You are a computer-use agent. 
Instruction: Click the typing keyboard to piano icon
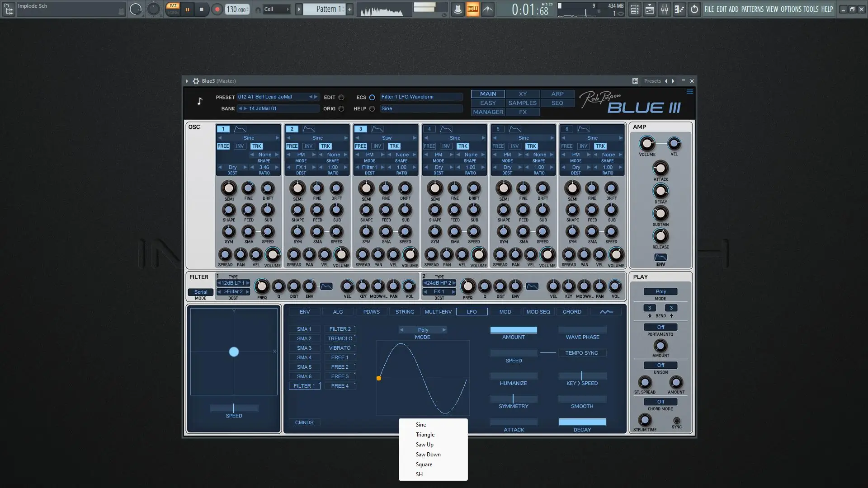472,9
